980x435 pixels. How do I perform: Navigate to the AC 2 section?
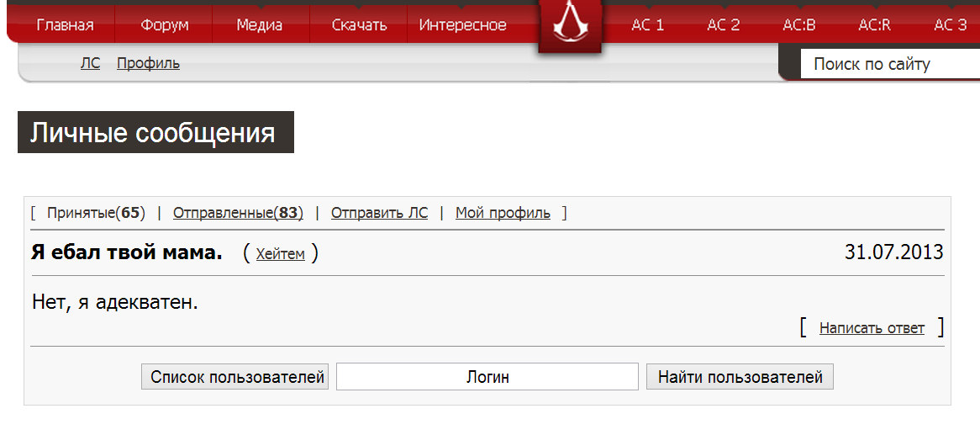pyautogui.click(x=723, y=25)
